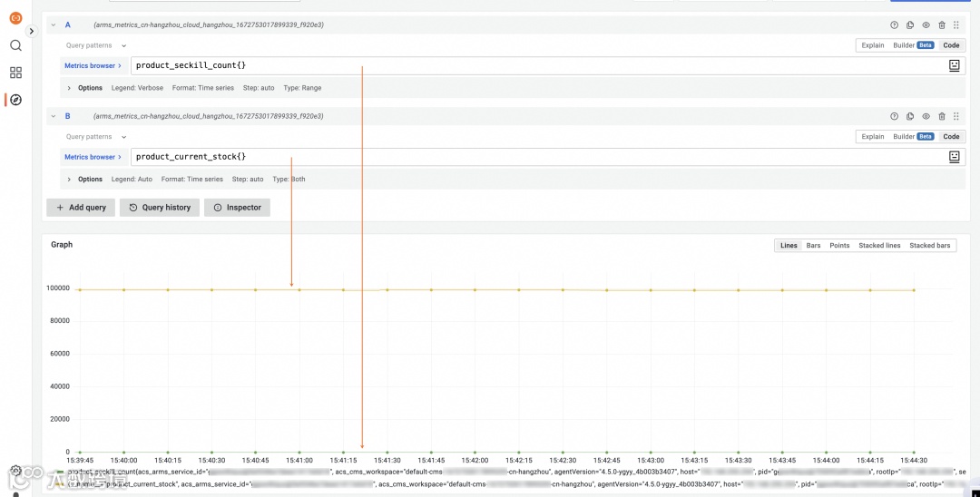Collapse query B row
Screen dimensions: 980x497
(54, 116)
